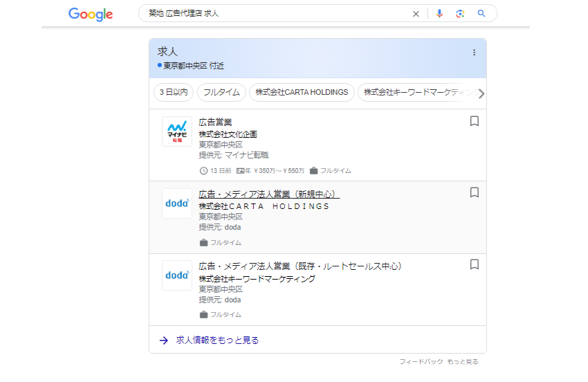Clear the search box with X icon

coord(416,14)
